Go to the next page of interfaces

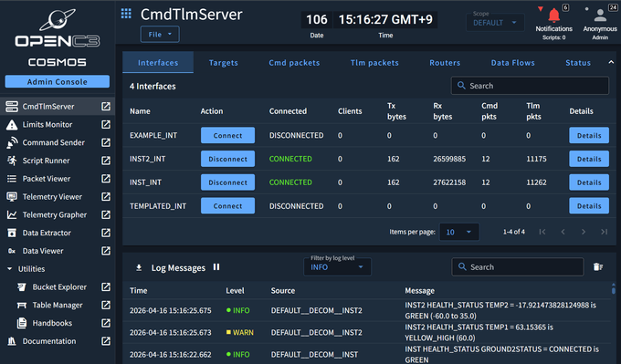coord(584,232)
